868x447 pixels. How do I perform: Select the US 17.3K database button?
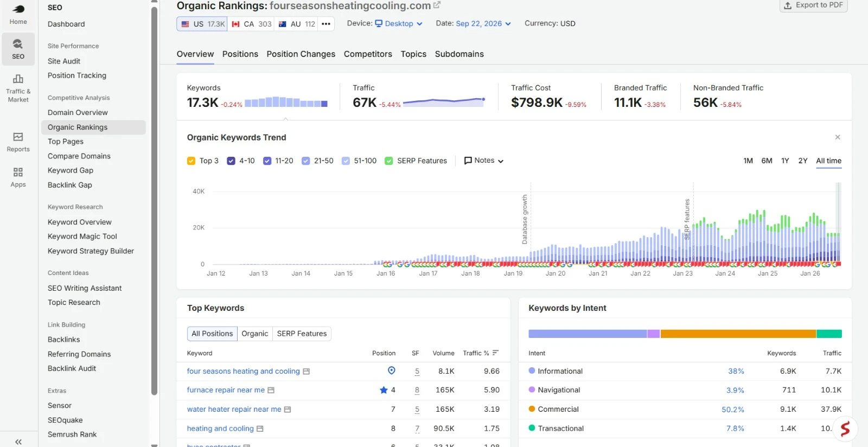click(202, 24)
